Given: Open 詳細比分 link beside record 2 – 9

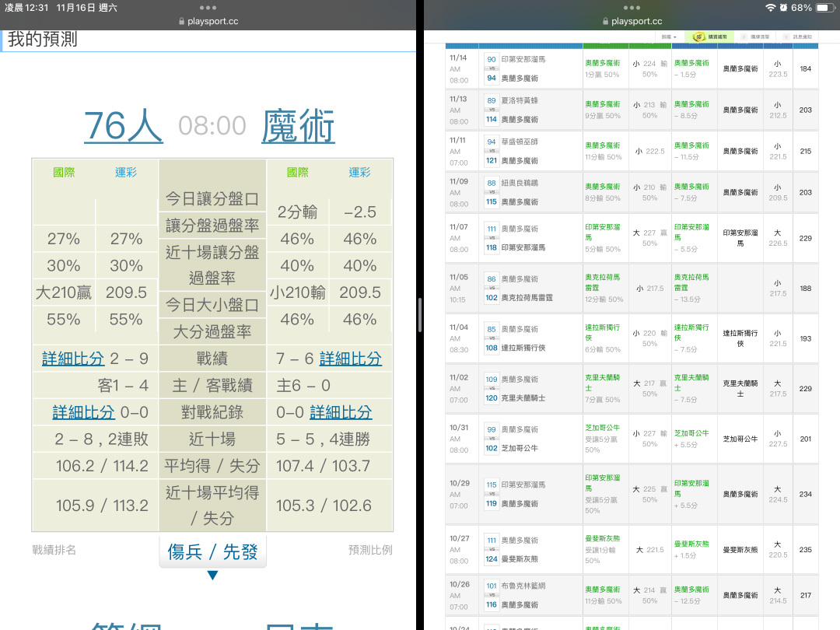Looking at the screenshot, I should [x=73, y=359].
